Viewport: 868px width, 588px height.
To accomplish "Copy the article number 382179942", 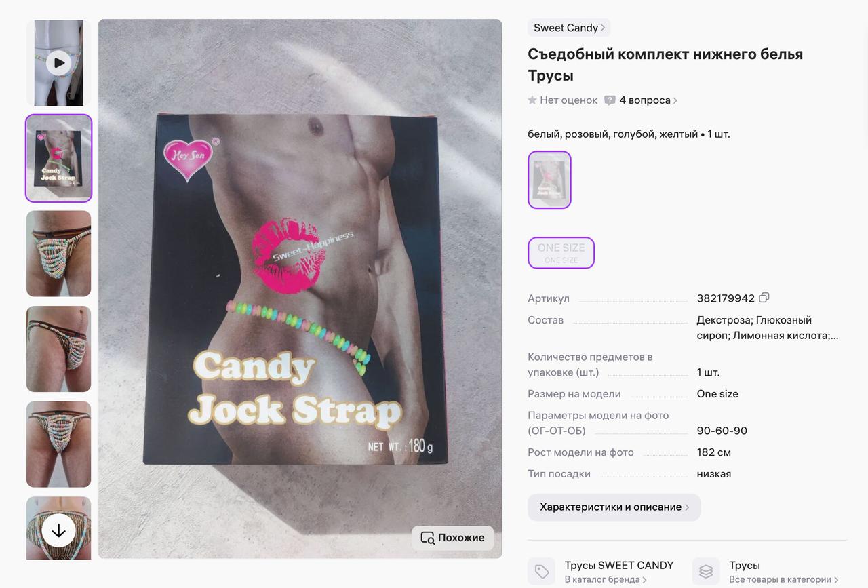I will click(x=764, y=298).
